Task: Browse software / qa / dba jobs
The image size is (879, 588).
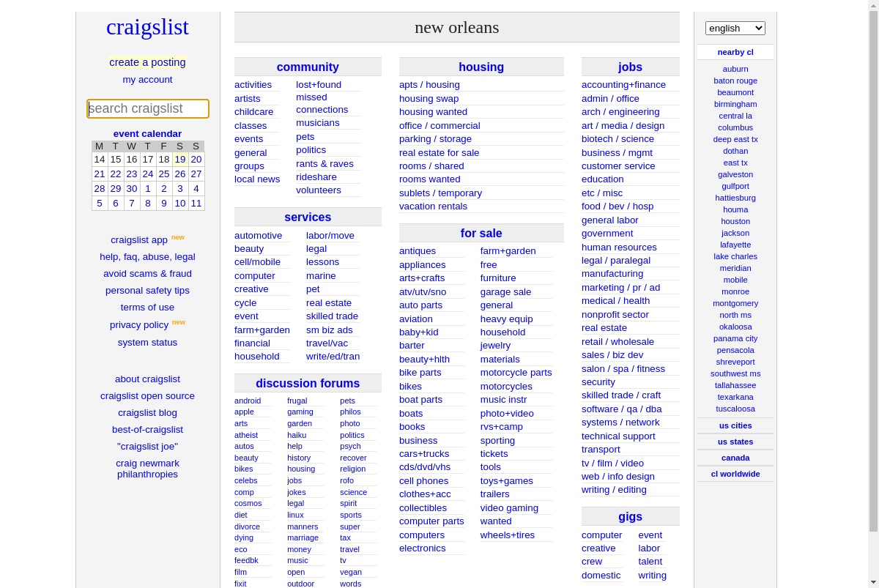Action: coord(622,409)
